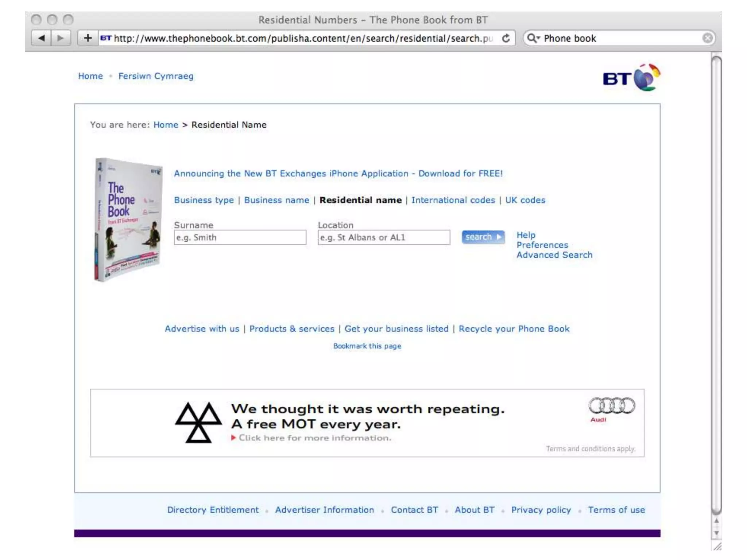Click the Bookmark this page link
This screenshot has width=747, height=560.
[367, 346]
